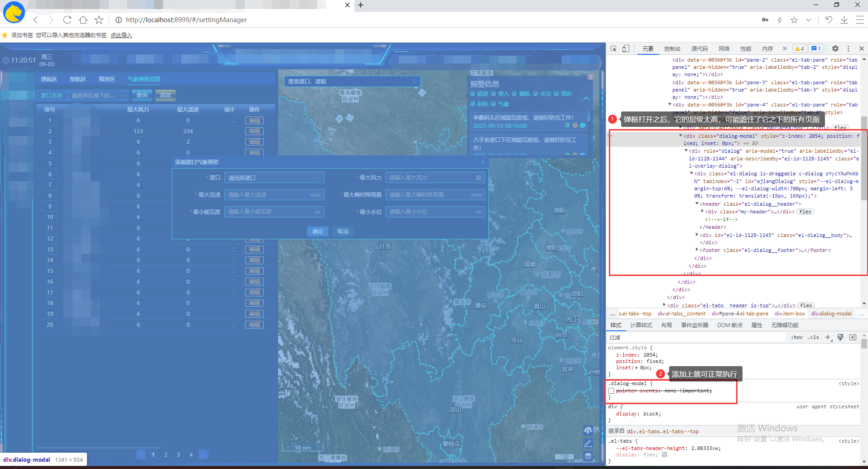Click the 查询 query button
The image size is (868, 469).
142,95
